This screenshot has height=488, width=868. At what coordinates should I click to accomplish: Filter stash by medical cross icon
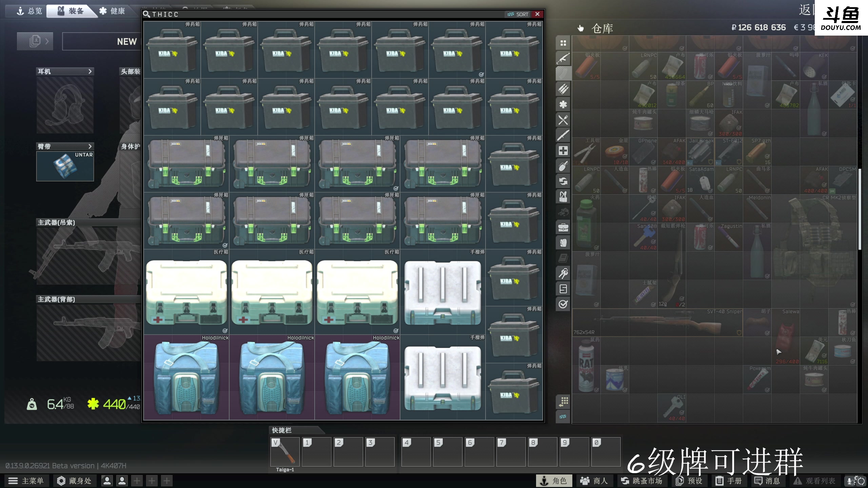[x=563, y=150]
